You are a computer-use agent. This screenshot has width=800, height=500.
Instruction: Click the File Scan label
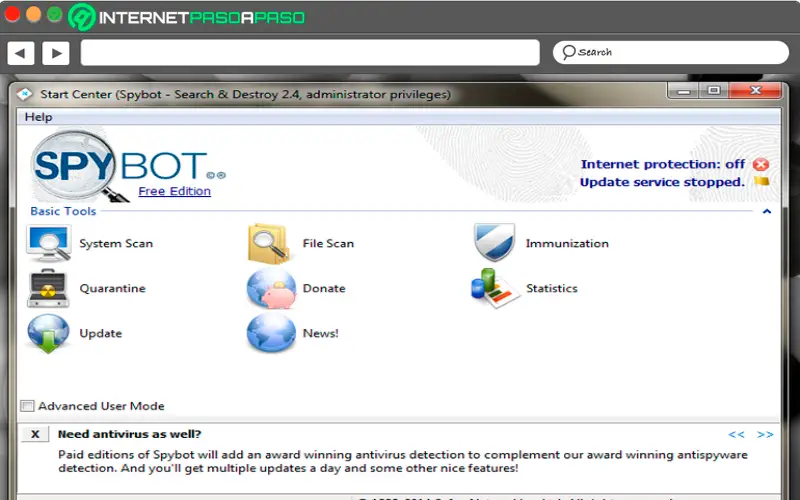(328, 243)
